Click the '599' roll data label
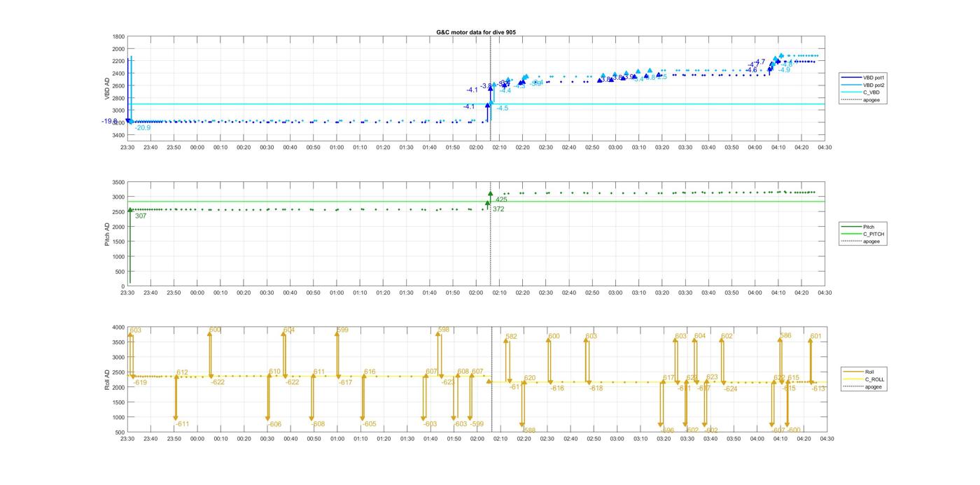 coord(343,330)
